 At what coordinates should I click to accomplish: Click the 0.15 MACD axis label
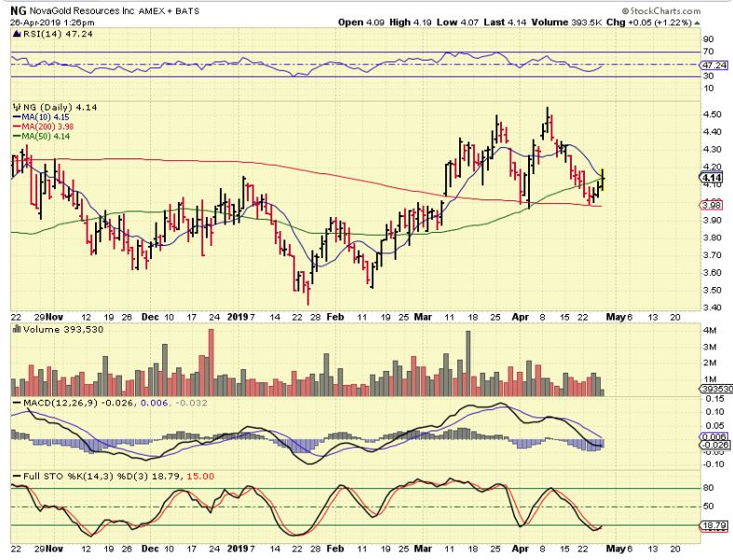click(715, 399)
